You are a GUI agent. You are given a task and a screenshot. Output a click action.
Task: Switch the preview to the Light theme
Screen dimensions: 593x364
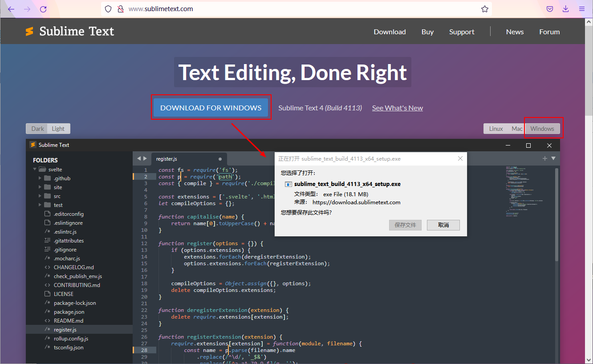58,129
